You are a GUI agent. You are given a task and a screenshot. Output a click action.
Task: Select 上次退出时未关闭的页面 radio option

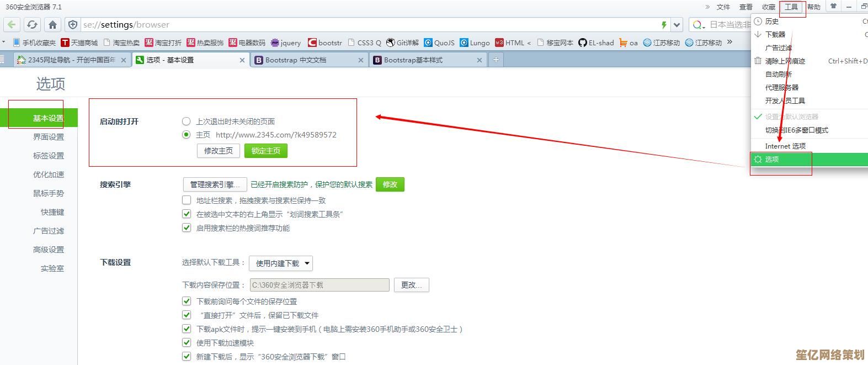pyautogui.click(x=187, y=121)
